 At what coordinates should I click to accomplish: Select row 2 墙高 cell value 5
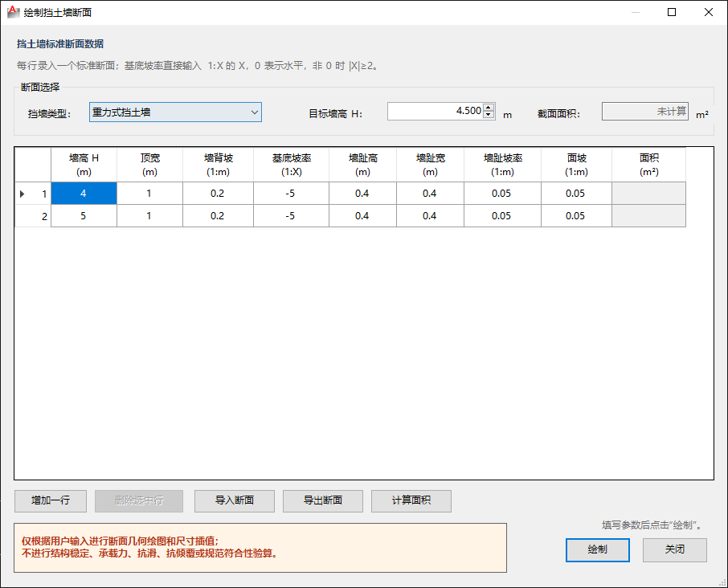pos(84,216)
